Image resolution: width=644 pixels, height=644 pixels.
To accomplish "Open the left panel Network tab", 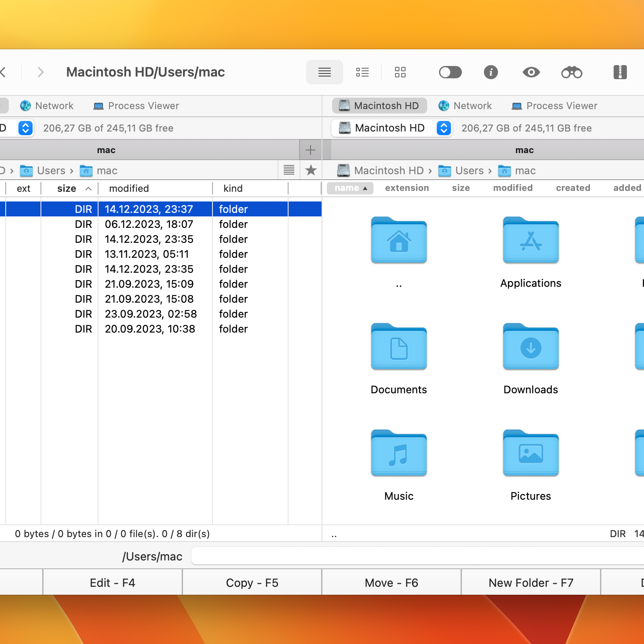I will coord(47,106).
